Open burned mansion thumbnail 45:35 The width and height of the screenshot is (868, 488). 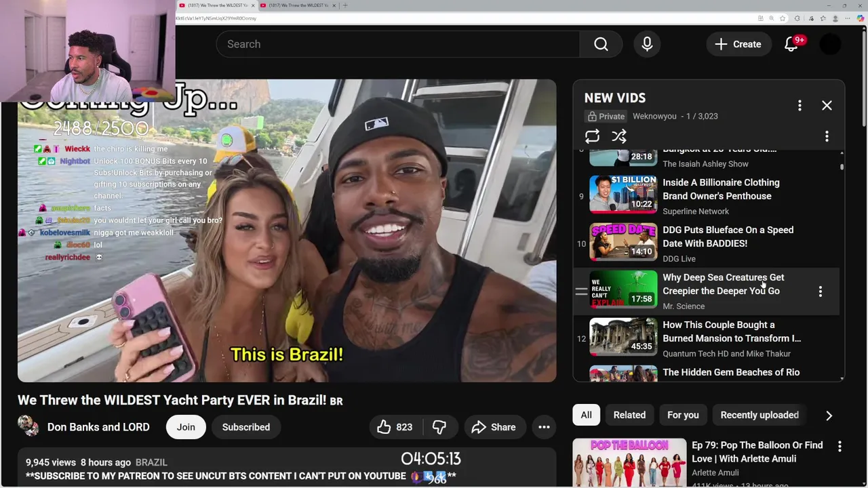623,338
